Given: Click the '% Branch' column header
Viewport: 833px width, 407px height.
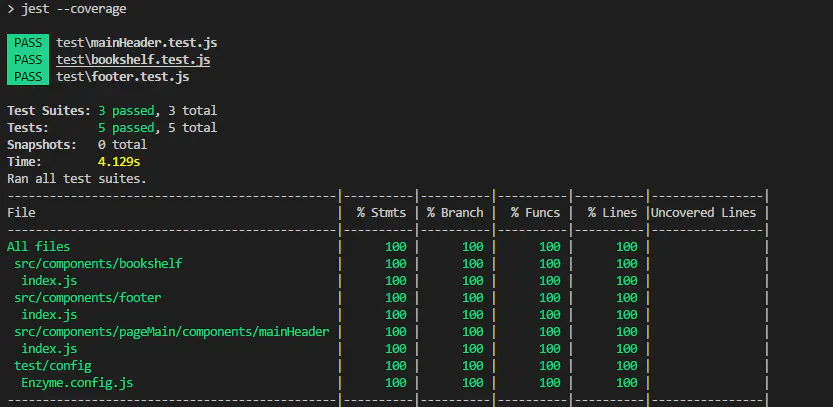Looking at the screenshot, I should coord(455,213).
